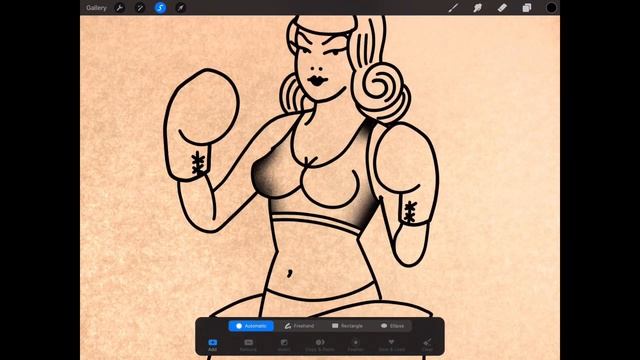Switch to Ellipse selection mode
Screen dimensions: 640x360
pyautogui.click(x=392, y=326)
